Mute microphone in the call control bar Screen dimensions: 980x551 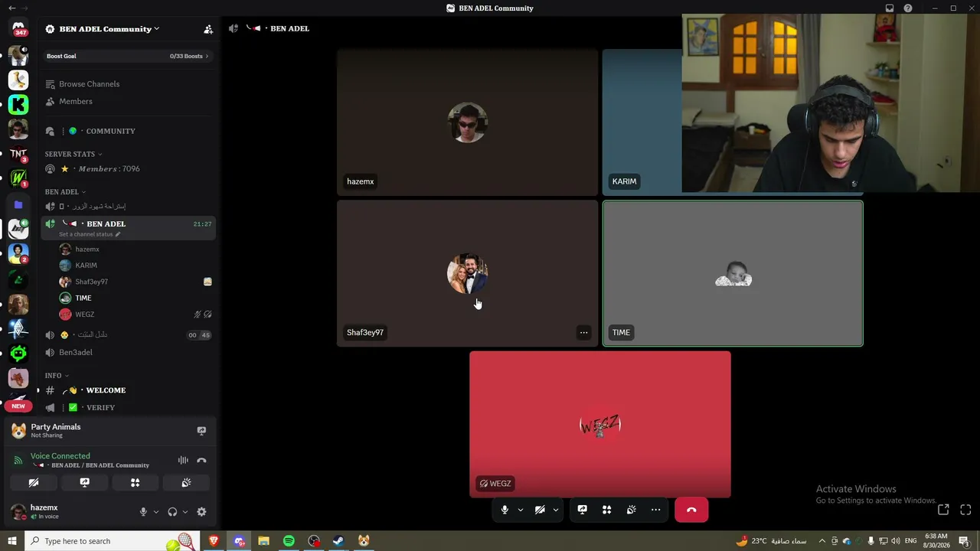pyautogui.click(x=505, y=510)
